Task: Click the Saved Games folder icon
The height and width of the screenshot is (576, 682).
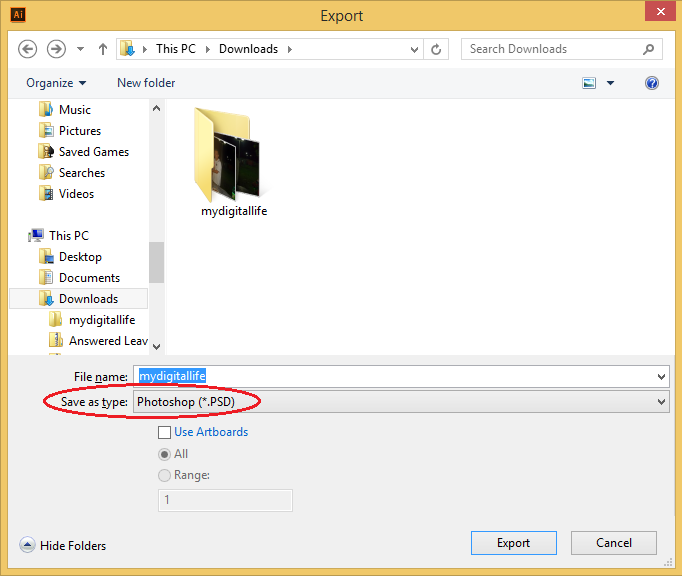Action: pyautogui.click(x=46, y=151)
